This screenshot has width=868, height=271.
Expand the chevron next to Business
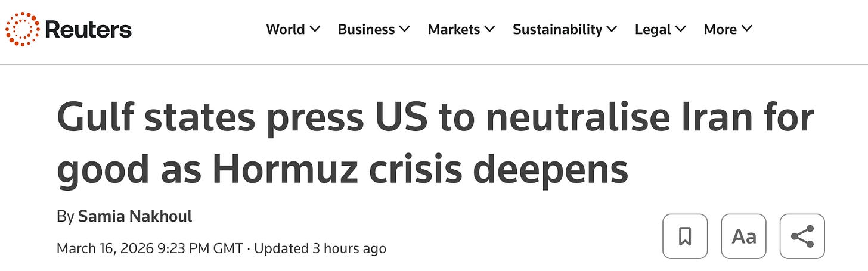[405, 29]
